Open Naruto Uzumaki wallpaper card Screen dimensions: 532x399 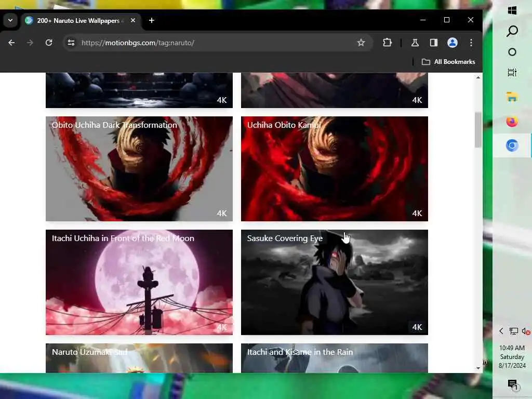tap(139, 358)
